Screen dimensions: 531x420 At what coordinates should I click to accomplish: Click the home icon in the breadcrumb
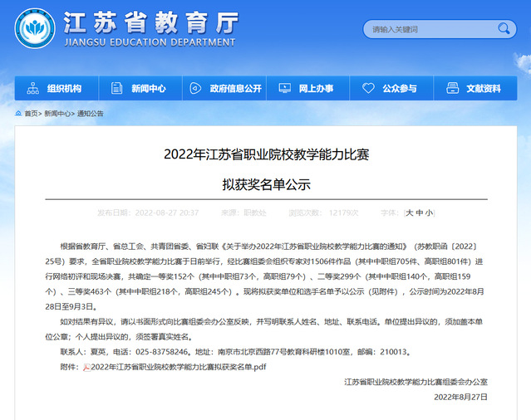pyautogui.click(x=17, y=114)
